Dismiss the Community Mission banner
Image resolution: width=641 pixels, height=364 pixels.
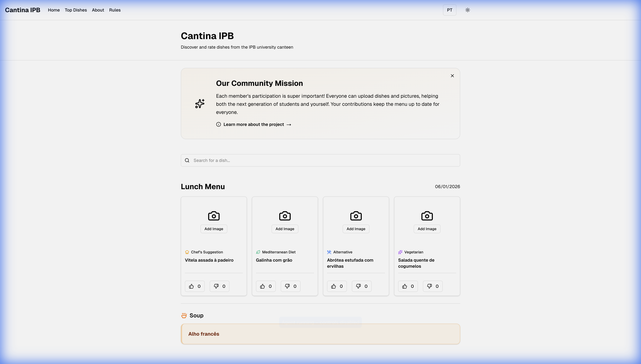click(x=452, y=76)
